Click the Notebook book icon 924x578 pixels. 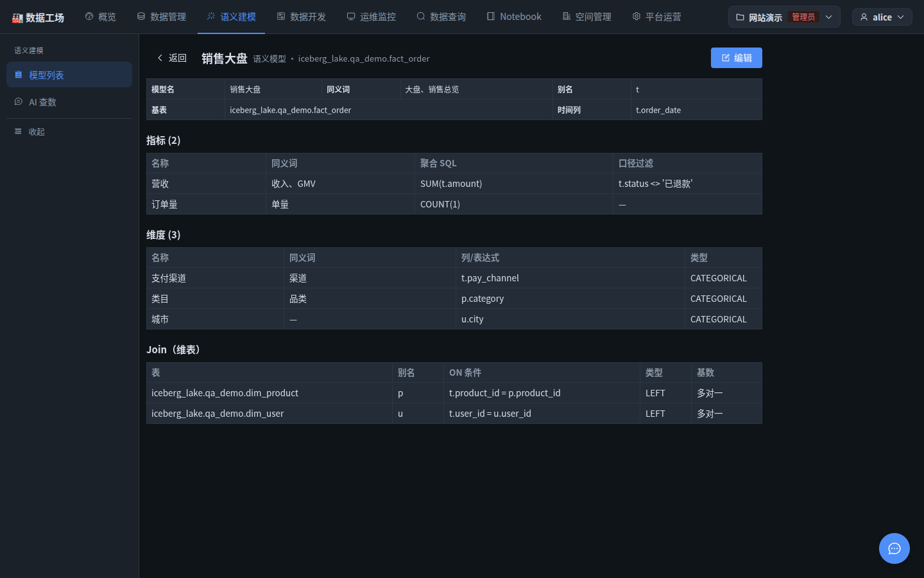(491, 16)
